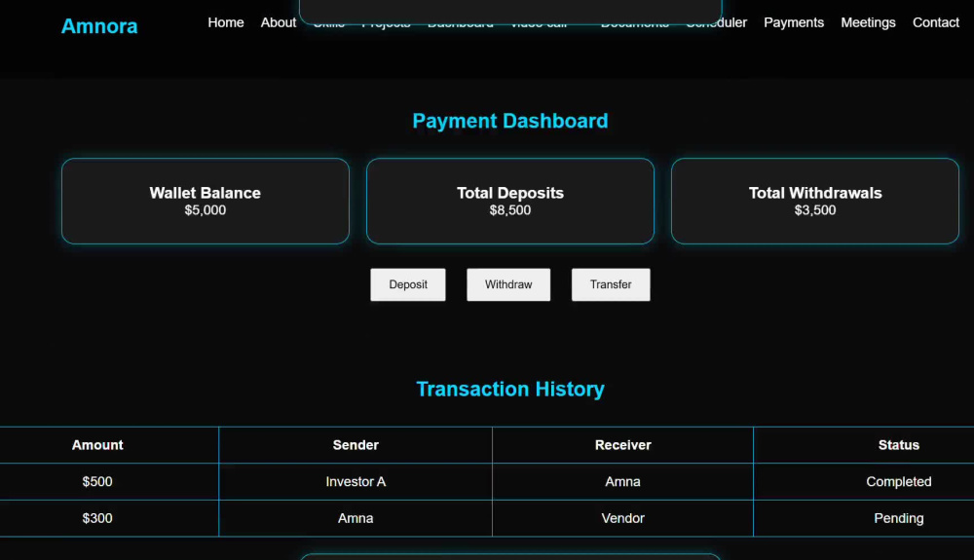Viewport: 974px width, 560px height.
Task: Click the Receiver column header
Action: click(622, 444)
